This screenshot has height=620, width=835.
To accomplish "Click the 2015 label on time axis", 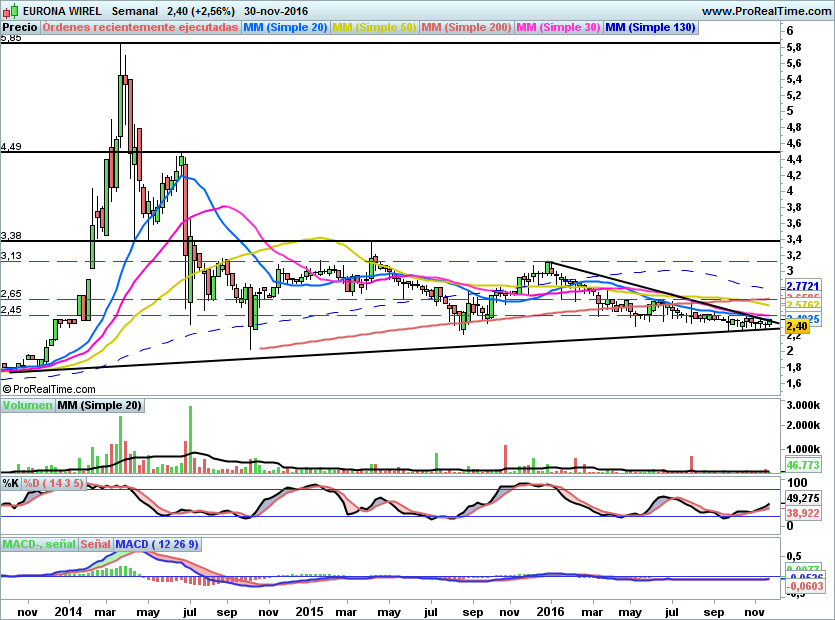I will (309, 611).
